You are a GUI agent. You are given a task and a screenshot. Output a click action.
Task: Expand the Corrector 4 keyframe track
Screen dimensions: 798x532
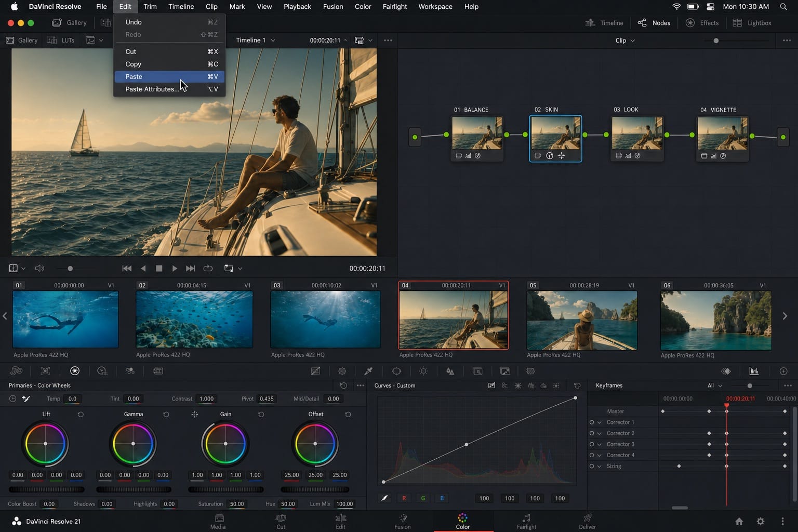coord(600,455)
